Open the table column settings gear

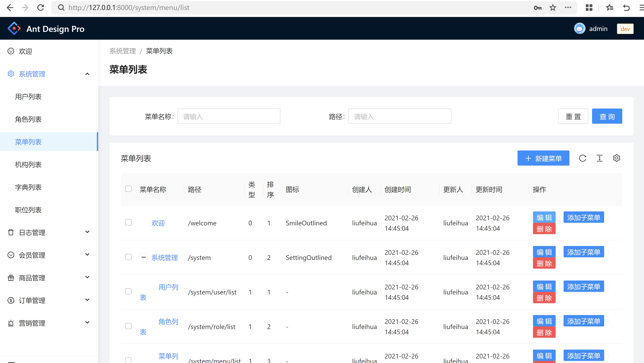click(616, 158)
